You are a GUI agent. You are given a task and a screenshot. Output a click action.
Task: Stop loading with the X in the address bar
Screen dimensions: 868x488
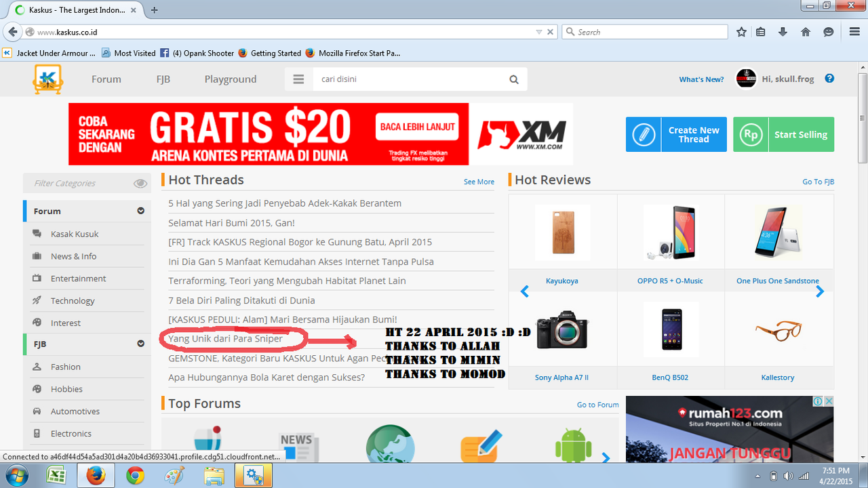pyautogui.click(x=551, y=32)
